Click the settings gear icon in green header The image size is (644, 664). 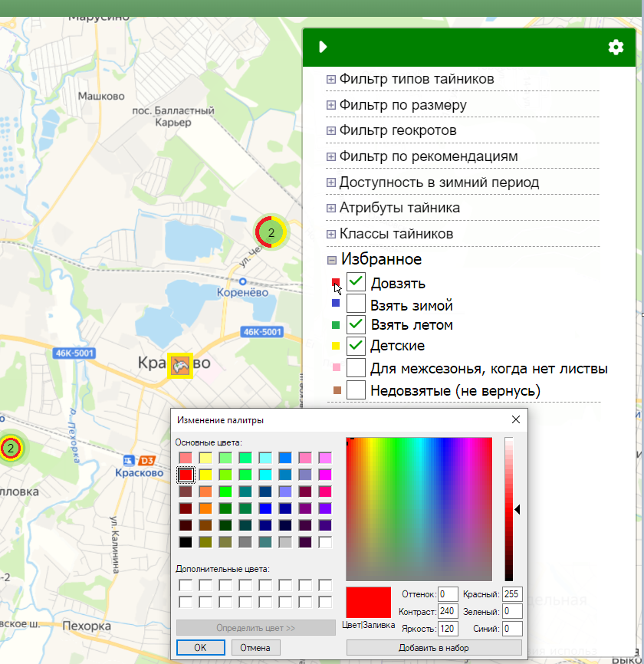[x=616, y=48]
